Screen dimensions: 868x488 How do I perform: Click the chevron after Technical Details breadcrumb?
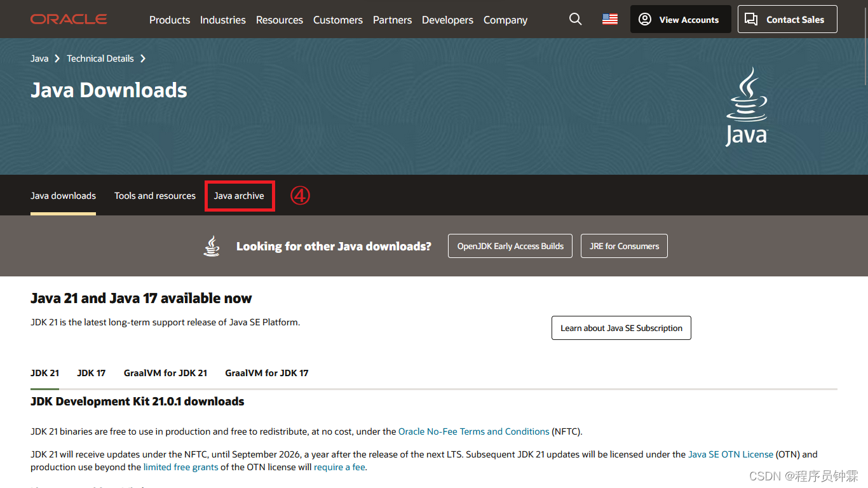[x=143, y=58]
